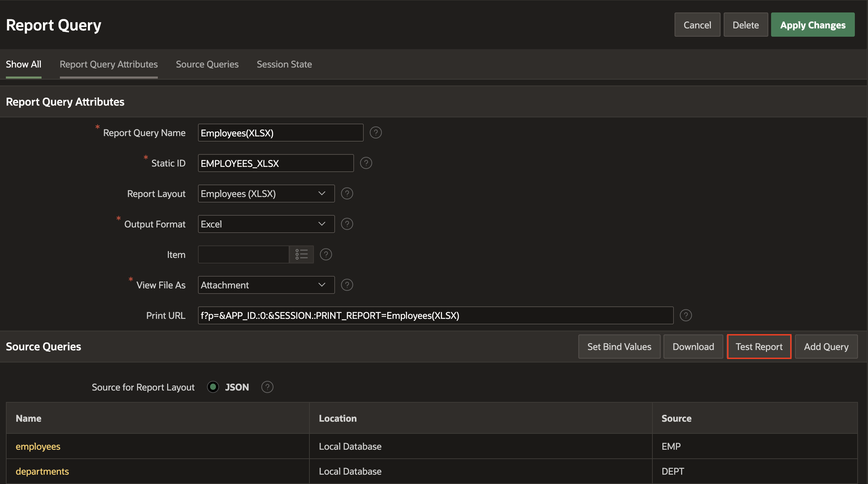Screen dimensions: 868x484
Task: Click the Set Bind Values button
Action: click(x=619, y=347)
